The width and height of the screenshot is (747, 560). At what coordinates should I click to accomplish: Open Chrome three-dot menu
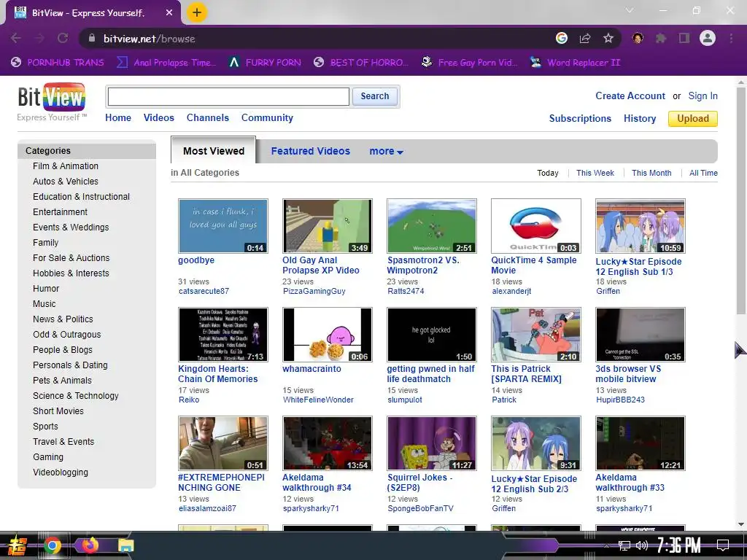731,38
